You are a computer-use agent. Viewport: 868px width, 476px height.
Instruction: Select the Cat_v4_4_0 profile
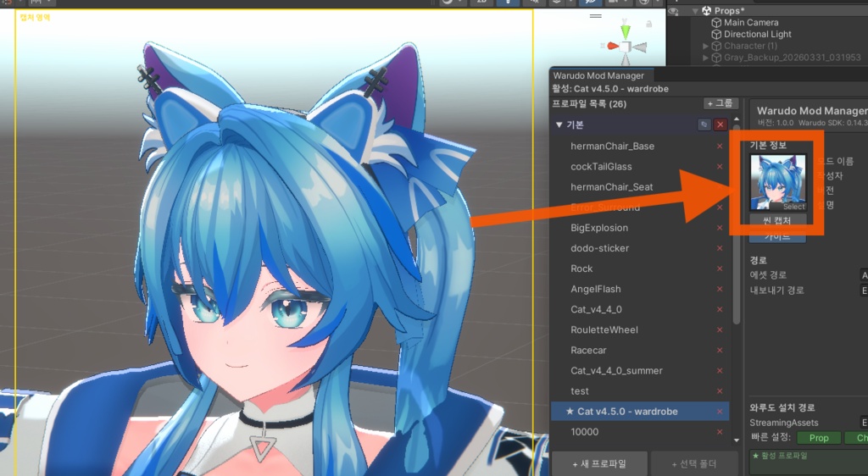click(x=639, y=310)
